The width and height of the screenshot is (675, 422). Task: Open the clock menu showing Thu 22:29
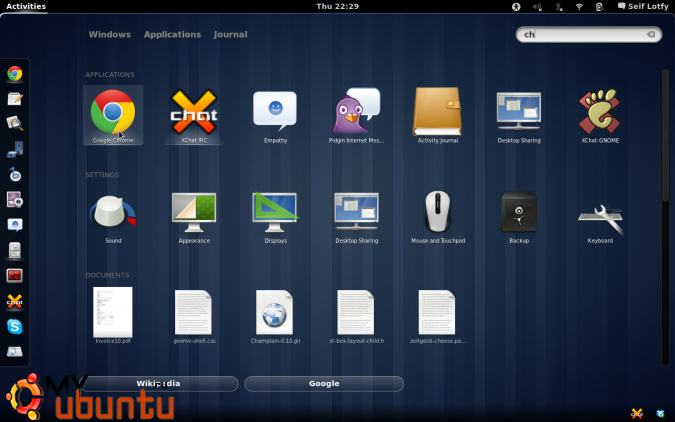[x=337, y=6]
